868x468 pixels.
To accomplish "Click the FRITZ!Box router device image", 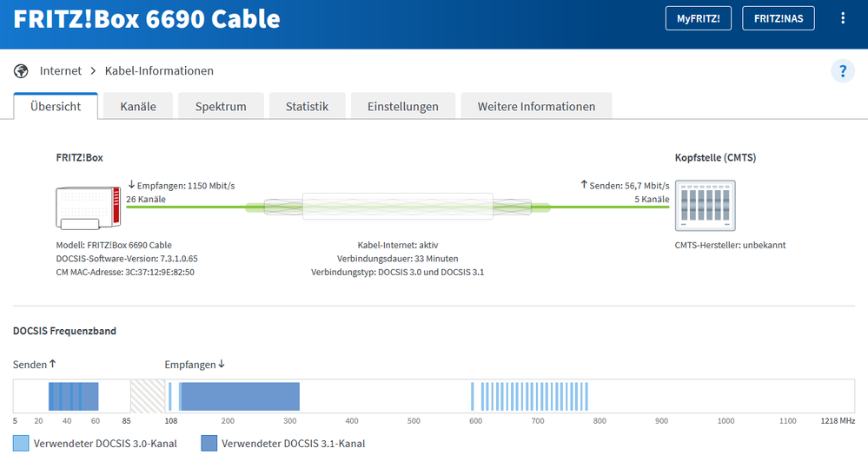I will [x=88, y=208].
